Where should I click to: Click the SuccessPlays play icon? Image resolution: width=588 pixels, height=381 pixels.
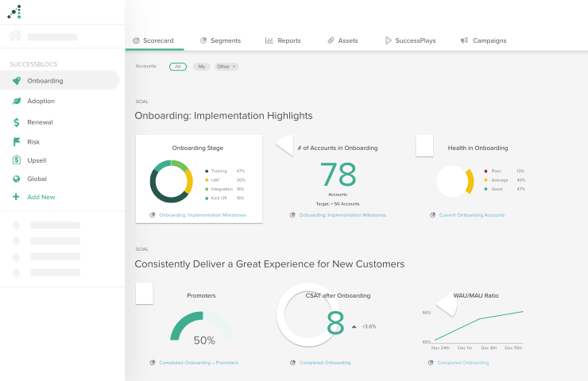(388, 40)
